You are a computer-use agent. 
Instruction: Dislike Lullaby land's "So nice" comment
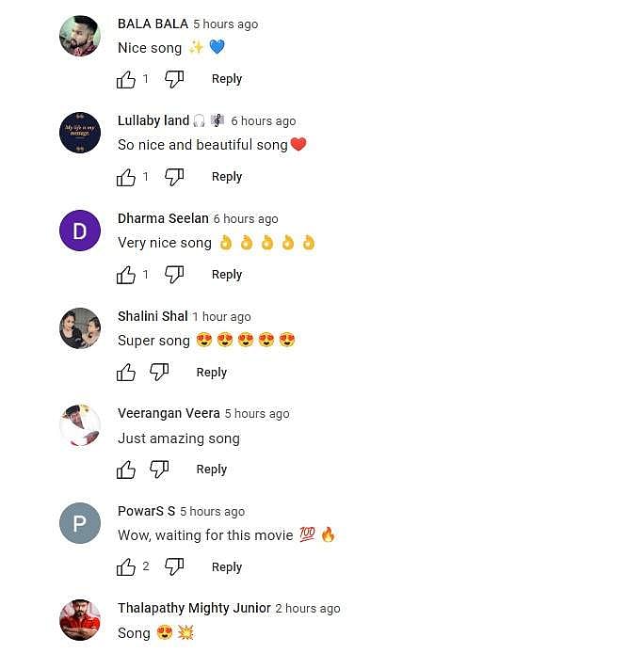174,178
